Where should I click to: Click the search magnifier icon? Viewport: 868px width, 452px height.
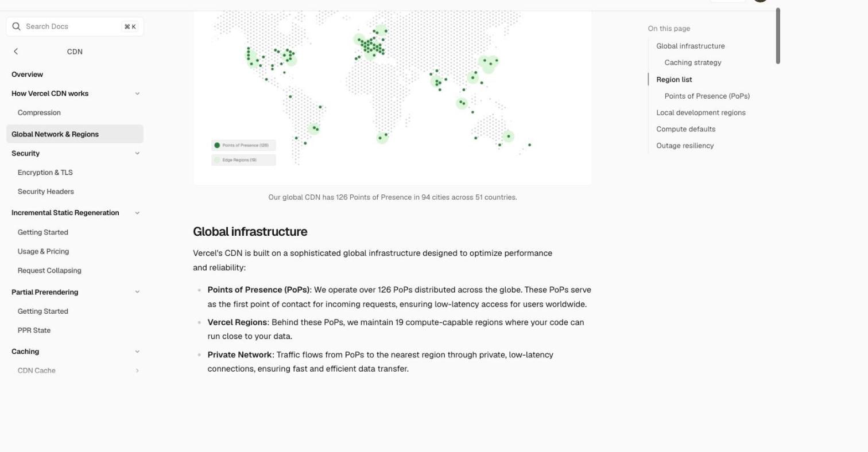tap(16, 26)
